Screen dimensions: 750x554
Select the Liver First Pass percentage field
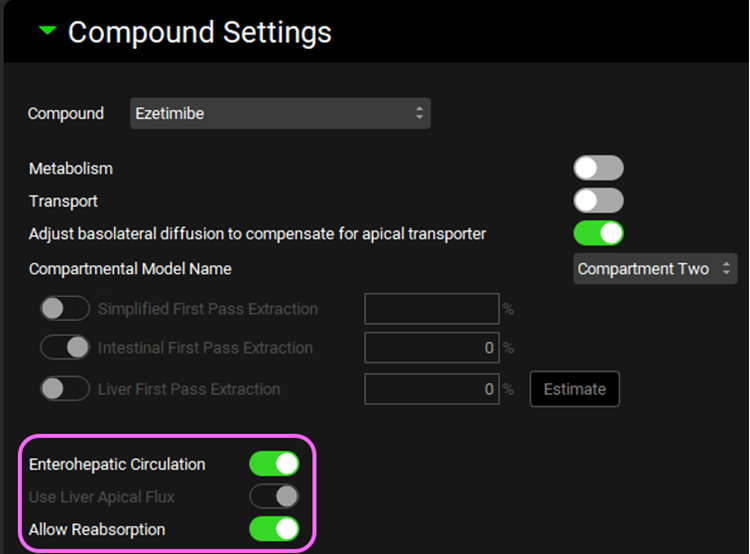(431, 389)
